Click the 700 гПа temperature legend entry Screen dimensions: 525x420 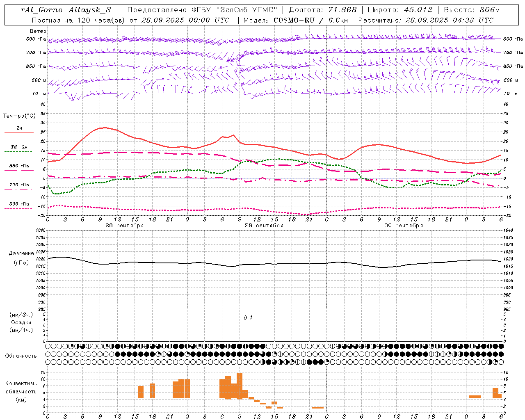[19, 185]
